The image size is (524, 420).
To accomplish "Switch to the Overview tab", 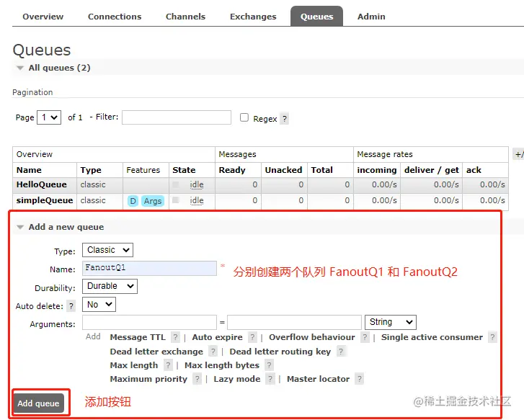I will [43, 17].
